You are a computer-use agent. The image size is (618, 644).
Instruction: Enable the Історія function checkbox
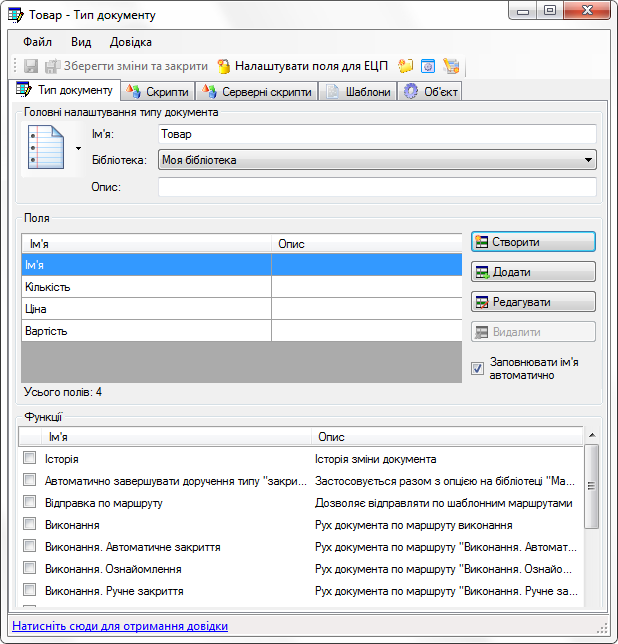point(30,459)
